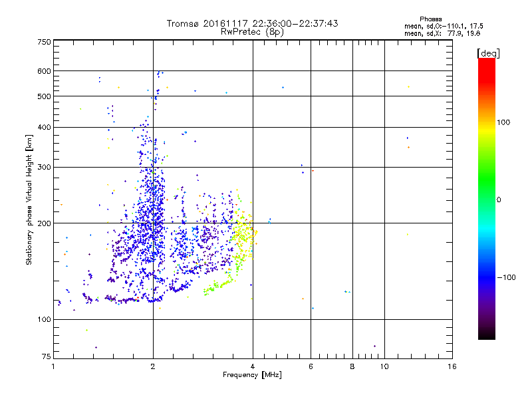The width and height of the screenshot is (532, 399).
Task: Click the y-axis label '75'
Action: coord(47,356)
